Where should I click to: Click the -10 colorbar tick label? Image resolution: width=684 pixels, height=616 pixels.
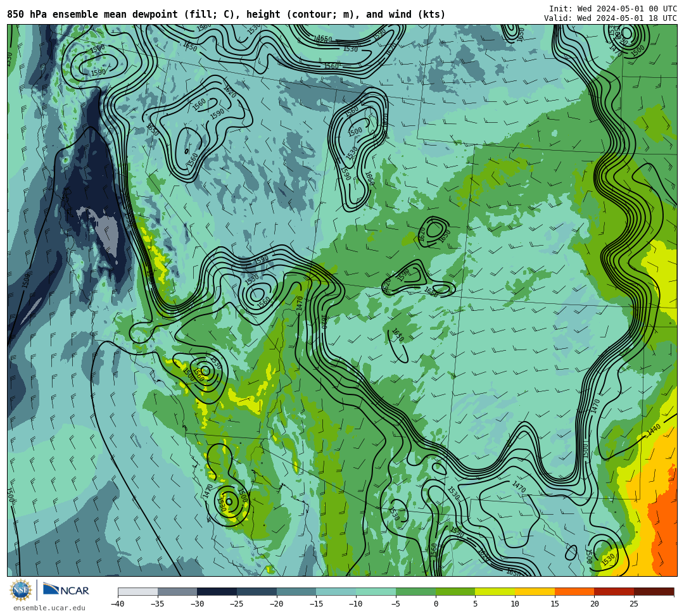[355, 604]
